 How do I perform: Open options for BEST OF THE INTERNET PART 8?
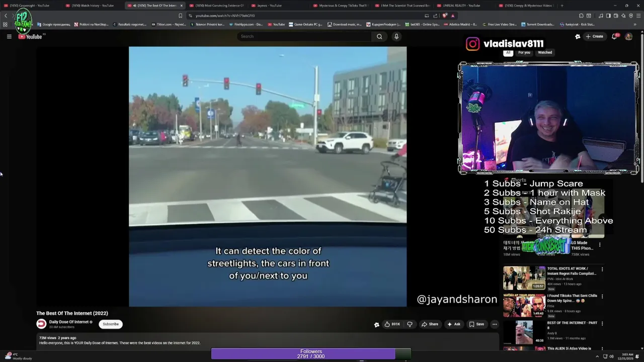602,324
